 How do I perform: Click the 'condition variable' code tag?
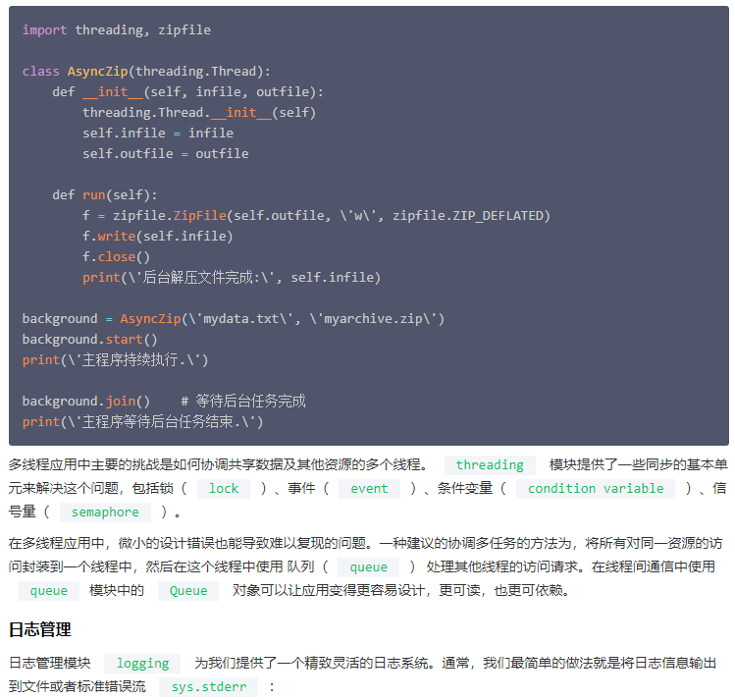(596, 489)
